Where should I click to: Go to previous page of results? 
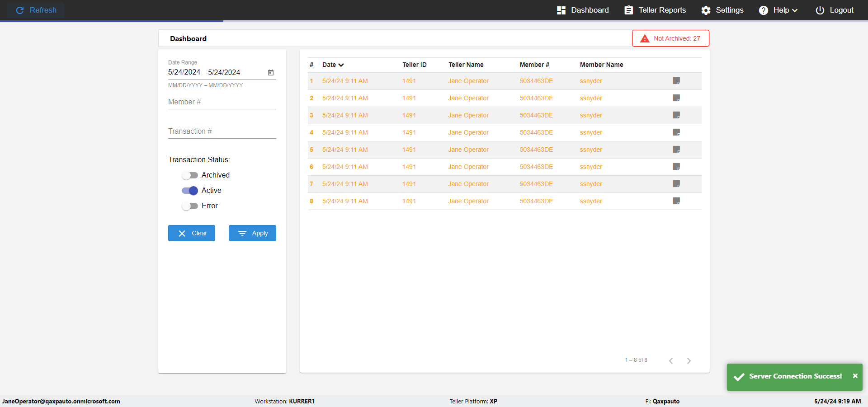(x=671, y=360)
